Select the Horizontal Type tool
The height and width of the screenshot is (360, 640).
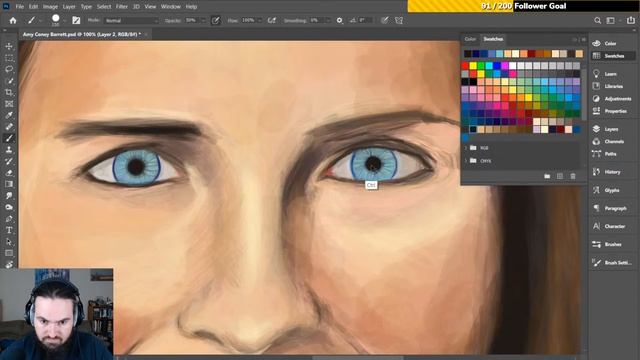(9, 230)
